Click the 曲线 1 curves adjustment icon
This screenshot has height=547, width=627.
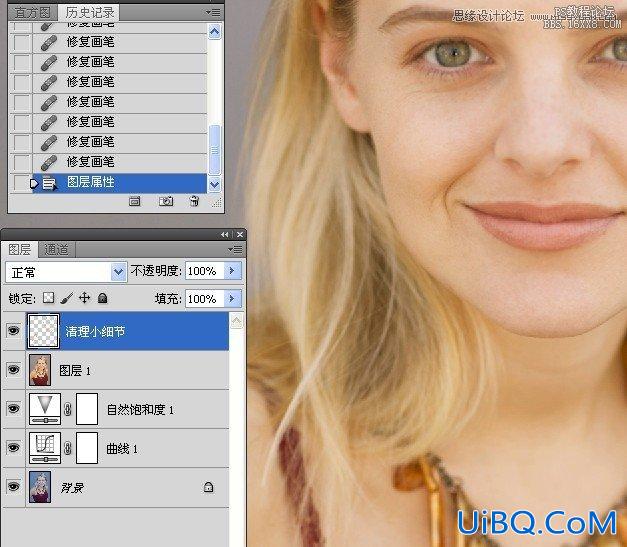45,448
